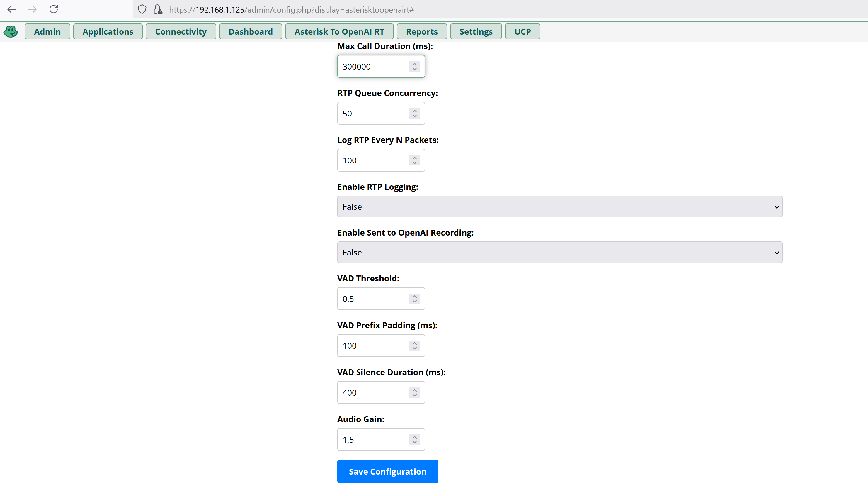This screenshot has width=868, height=496.
Task: Click the 'Max Call Duration (ms):' label
Action: coord(385,46)
